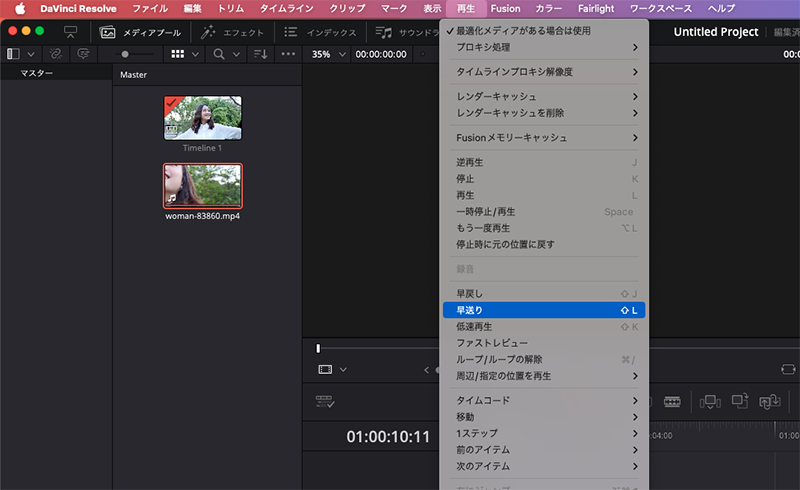Expand the grid view options dropdown

point(195,54)
